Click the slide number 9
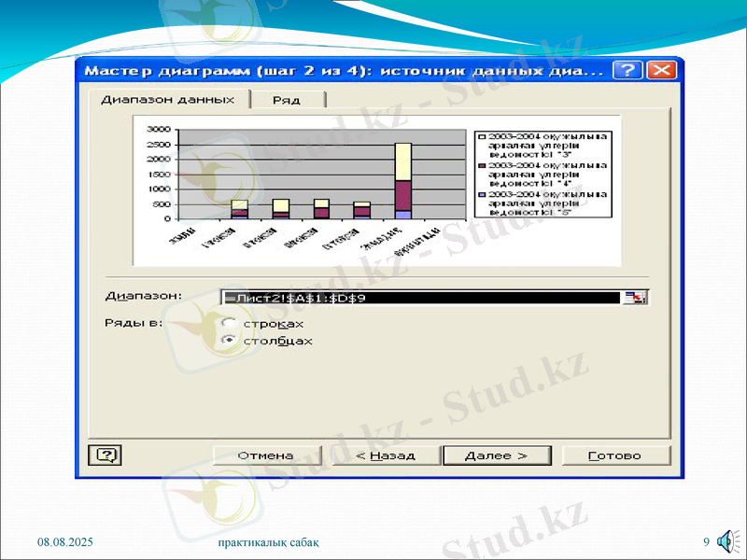747x560 pixels. pyautogui.click(x=709, y=540)
